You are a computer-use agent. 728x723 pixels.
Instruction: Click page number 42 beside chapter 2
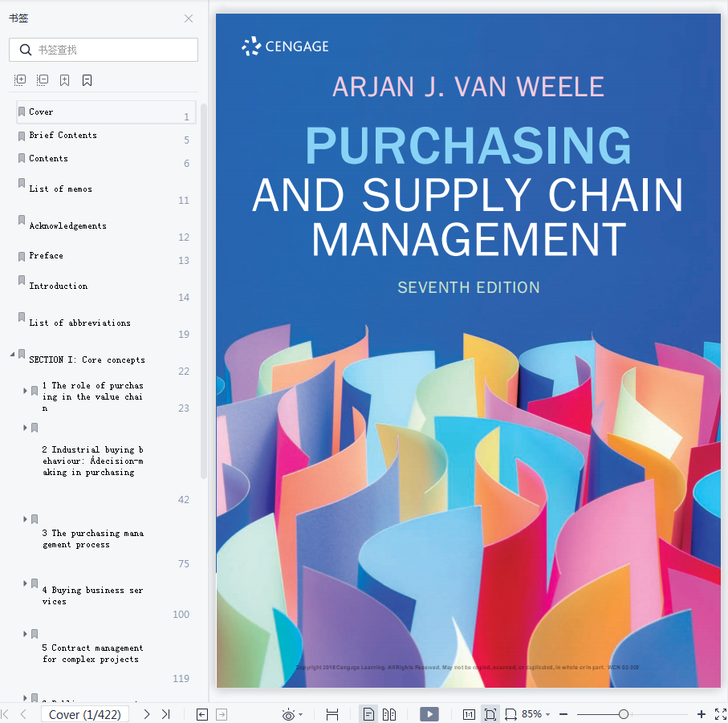pyautogui.click(x=184, y=500)
